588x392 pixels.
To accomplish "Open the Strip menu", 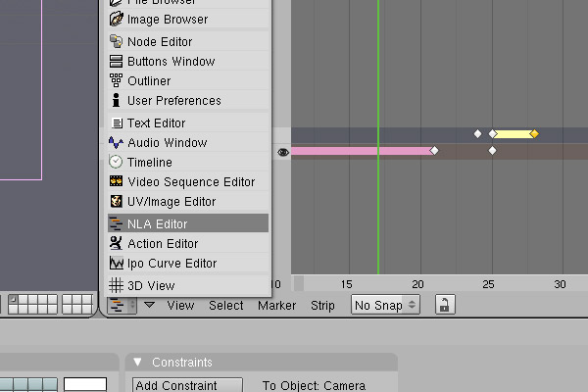I will point(322,306).
